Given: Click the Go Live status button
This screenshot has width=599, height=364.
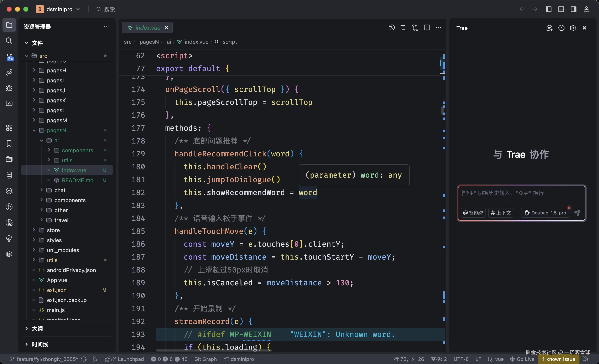Looking at the screenshot, I should (x=522, y=359).
